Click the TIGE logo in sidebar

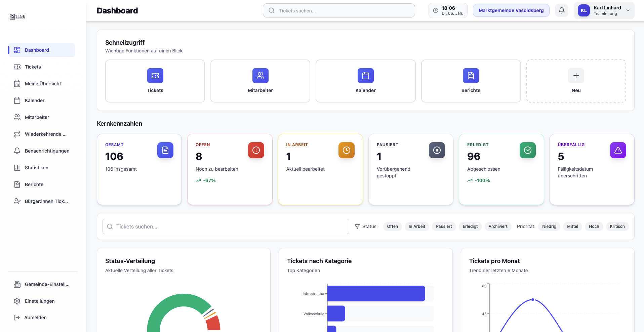click(x=17, y=17)
